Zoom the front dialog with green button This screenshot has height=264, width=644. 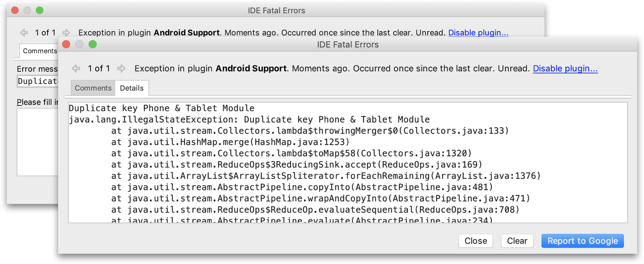[x=93, y=44]
